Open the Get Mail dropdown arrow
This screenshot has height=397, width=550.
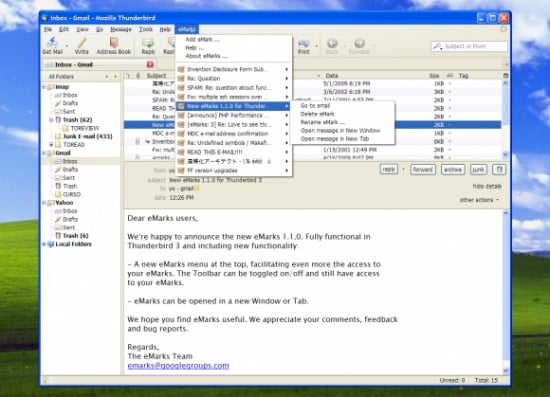[x=67, y=46]
